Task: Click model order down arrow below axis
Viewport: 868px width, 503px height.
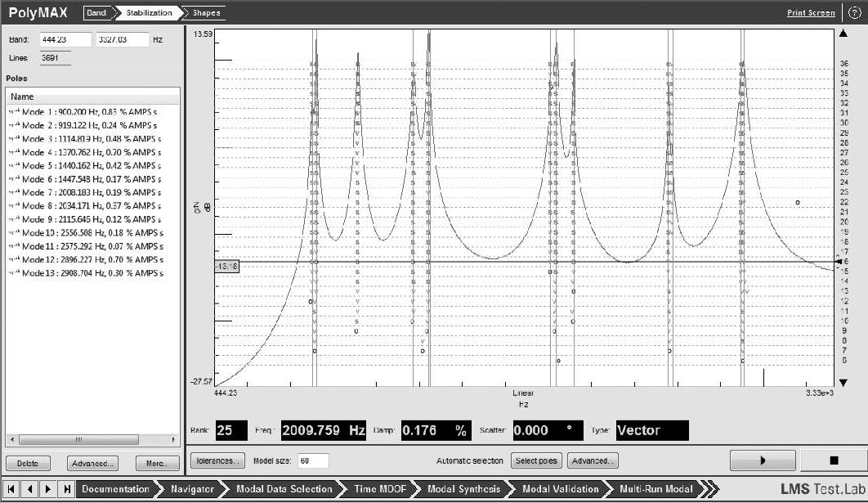Action: click(843, 382)
